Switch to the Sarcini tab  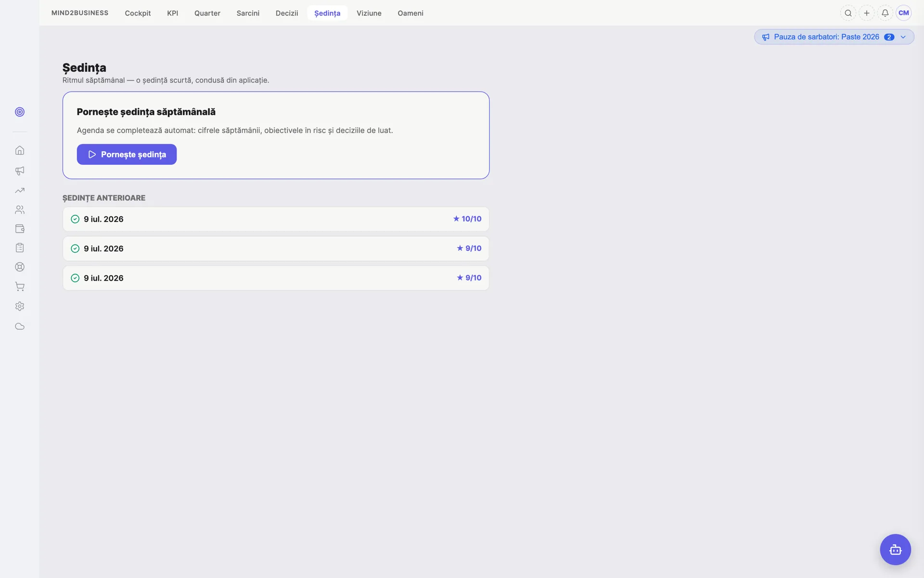point(248,13)
